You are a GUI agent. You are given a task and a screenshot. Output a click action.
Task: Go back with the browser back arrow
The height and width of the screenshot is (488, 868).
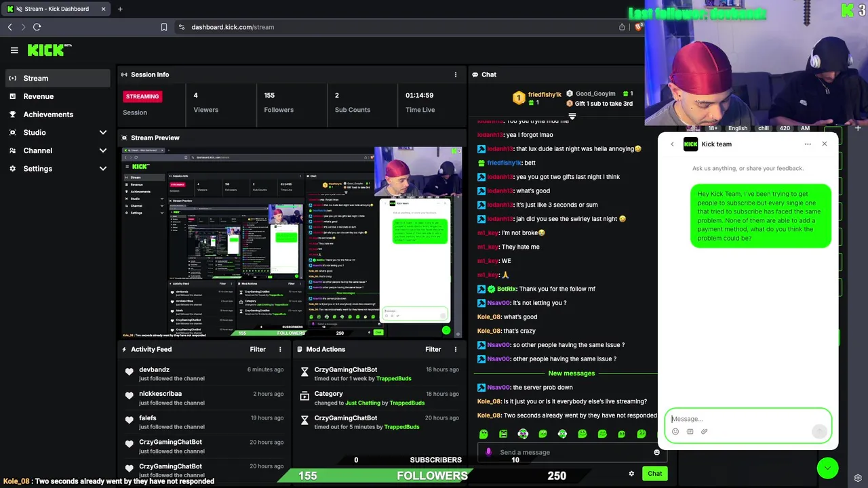click(x=10, y=27)
